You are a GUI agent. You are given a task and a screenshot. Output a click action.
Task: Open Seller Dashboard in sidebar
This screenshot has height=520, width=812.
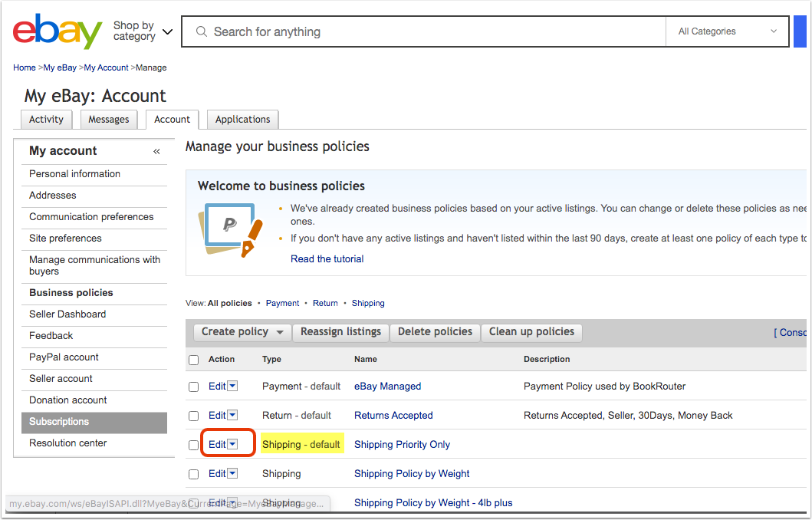67,314
